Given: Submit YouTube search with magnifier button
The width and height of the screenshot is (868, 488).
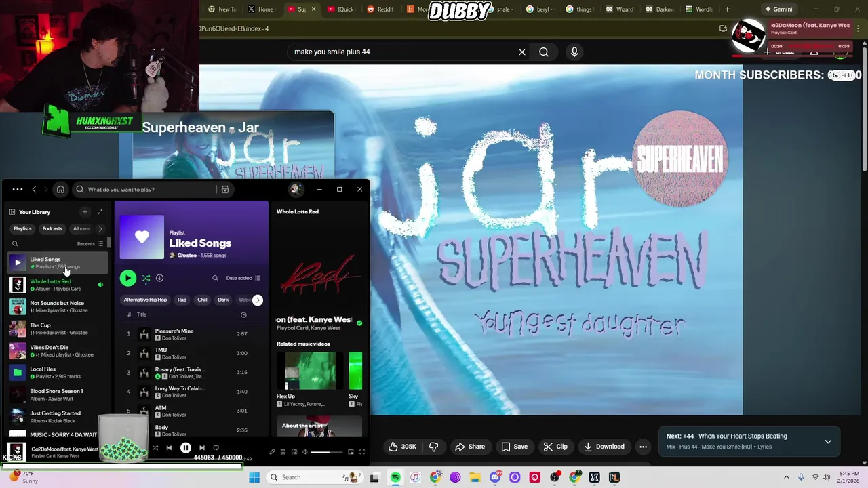Looking at the screenshot, I should [x=544, y=52].
